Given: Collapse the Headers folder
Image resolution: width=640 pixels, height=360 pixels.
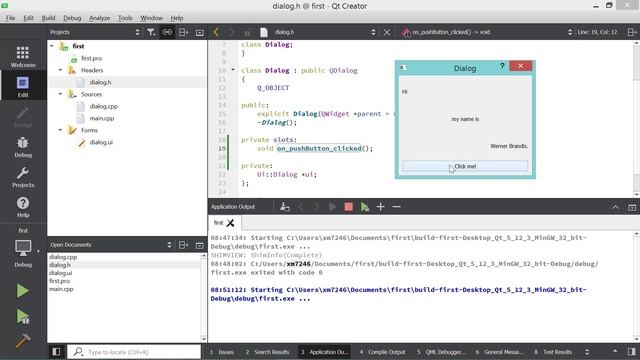Looking at the screenshot, I should pyautogui.click(x=60, y=70).
